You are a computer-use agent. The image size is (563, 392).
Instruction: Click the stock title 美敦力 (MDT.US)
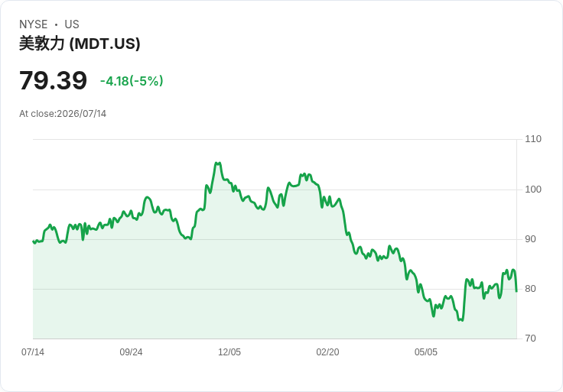click(80, 44)
